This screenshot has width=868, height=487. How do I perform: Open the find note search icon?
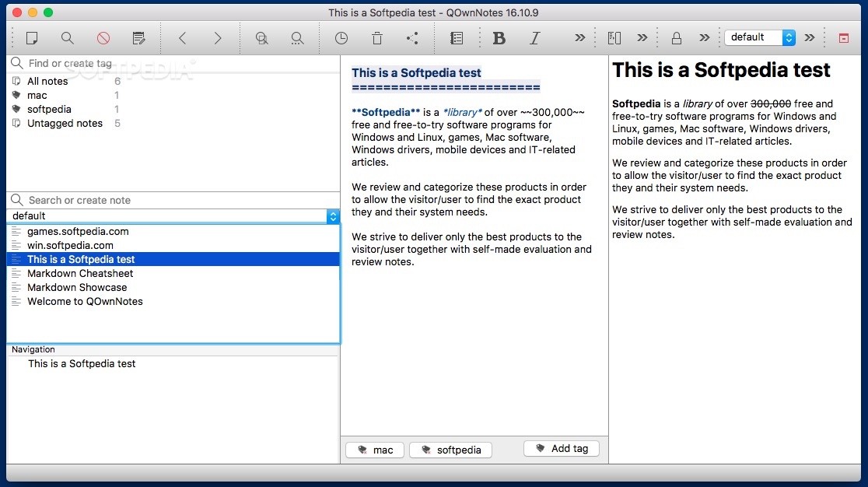point(68,37)
